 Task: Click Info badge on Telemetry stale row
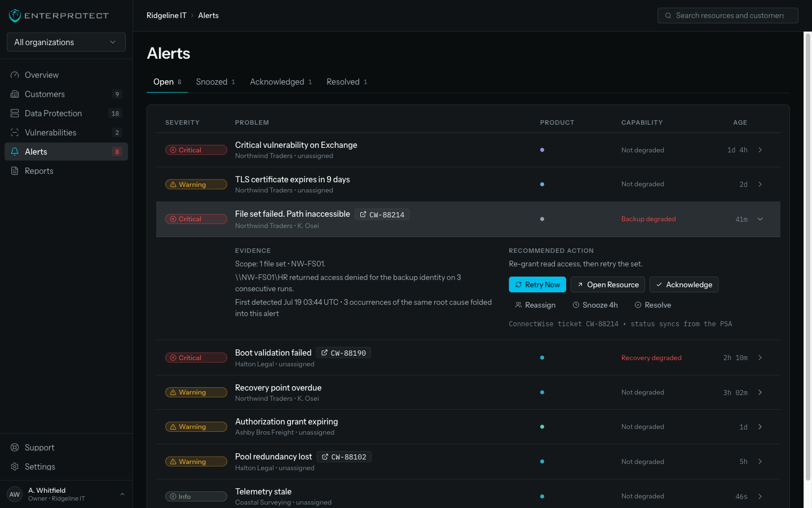coord(196,497)
